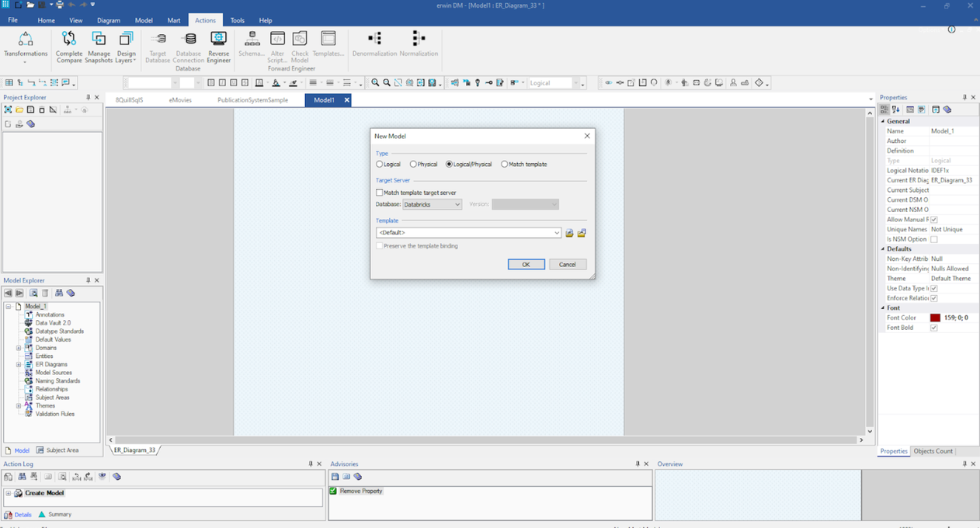Screen dimensions: 980x528
Task: Click the Font Color red swatch
Action: click(935, 318)
